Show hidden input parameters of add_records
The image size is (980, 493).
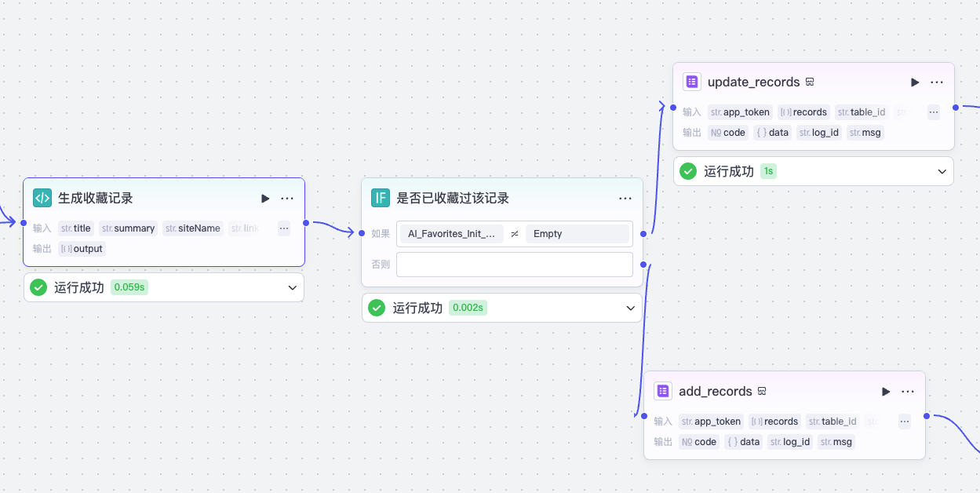904,422
